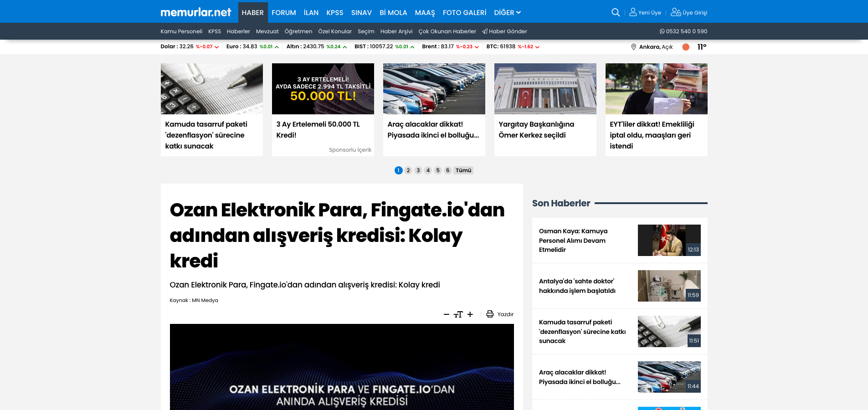Click the Üye Girişi lock-person icon

676,12
